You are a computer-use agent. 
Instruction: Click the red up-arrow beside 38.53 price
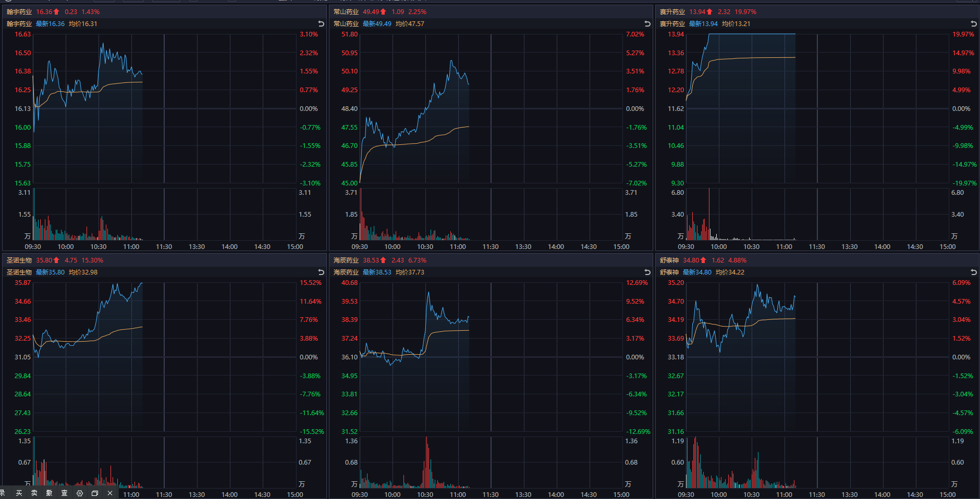(x=383, y=260)
